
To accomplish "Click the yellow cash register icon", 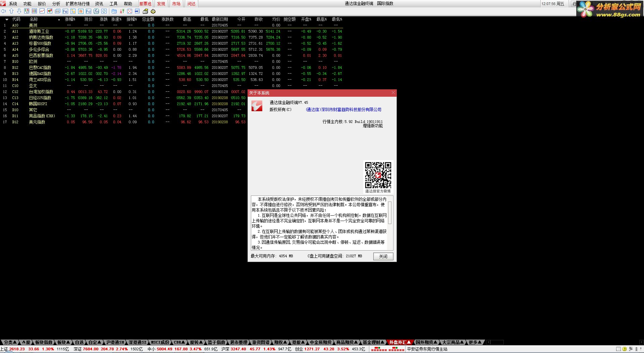I will 145,11.
